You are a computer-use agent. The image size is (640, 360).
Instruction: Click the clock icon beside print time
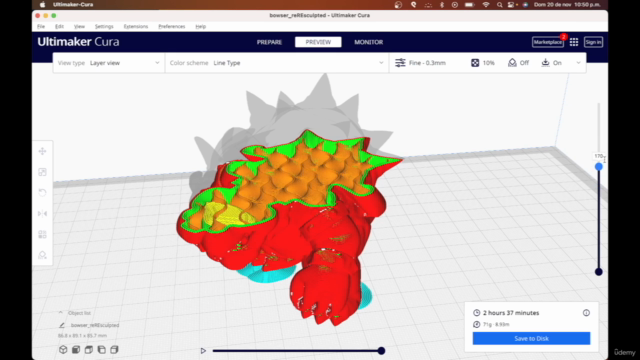pos(476,313)
